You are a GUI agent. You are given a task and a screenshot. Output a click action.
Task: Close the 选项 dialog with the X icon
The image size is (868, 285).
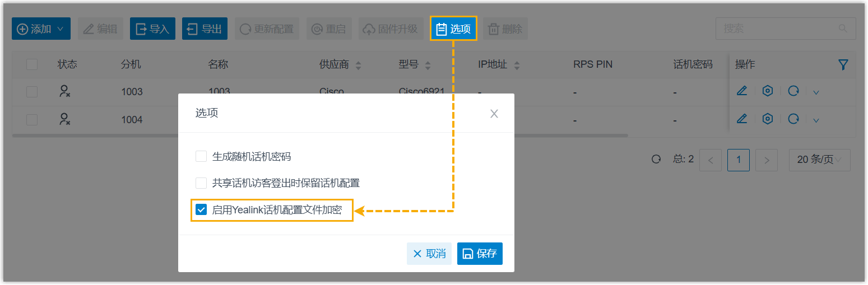tap(494, 114)
